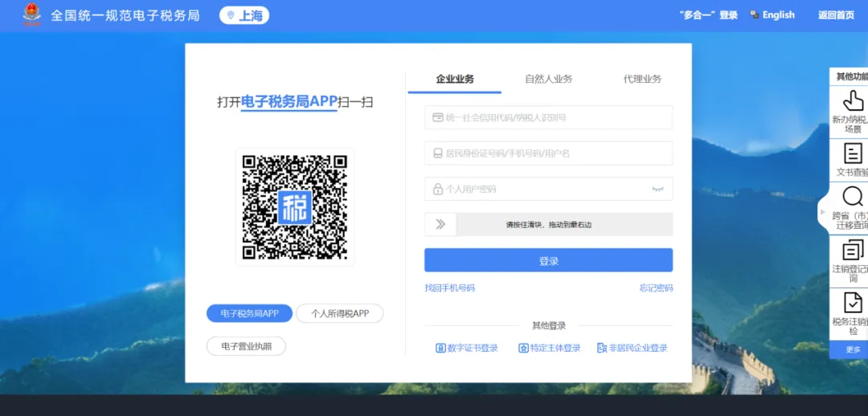Screen dimensions: 868x416
Task: Go back via 返回首页
Action: tap(836, 15)
